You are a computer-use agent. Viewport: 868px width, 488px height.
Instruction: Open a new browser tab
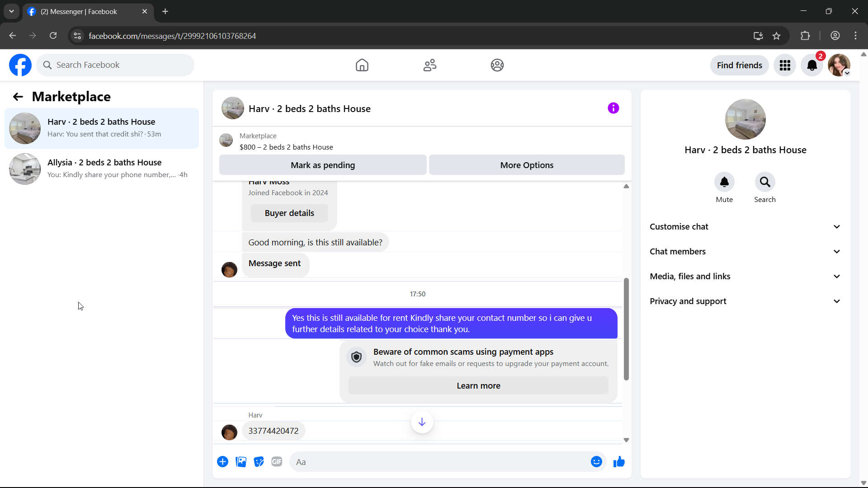click(165, 12)
